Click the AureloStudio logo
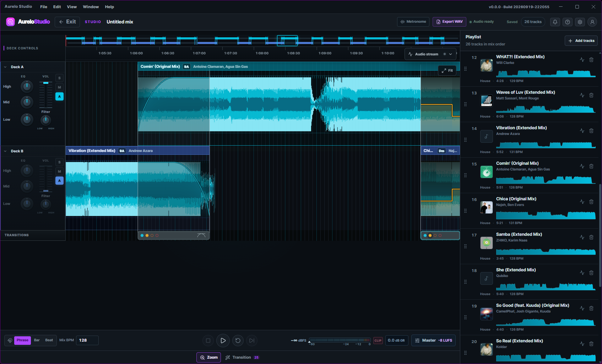Image resolution: width=602 pixels, height=364 pixels. click(x=28, y=22)
